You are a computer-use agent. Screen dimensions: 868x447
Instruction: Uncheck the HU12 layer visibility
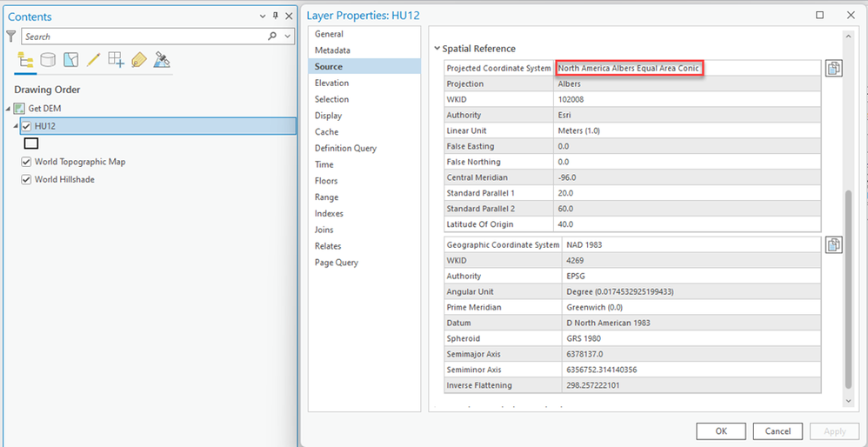pos(26,126)
